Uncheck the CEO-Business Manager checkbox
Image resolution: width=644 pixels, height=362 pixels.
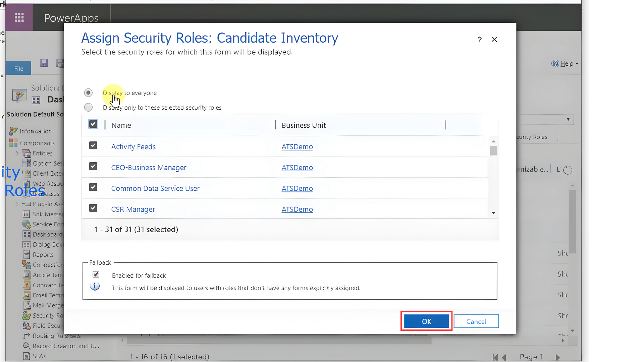click(x=93, y=166)
